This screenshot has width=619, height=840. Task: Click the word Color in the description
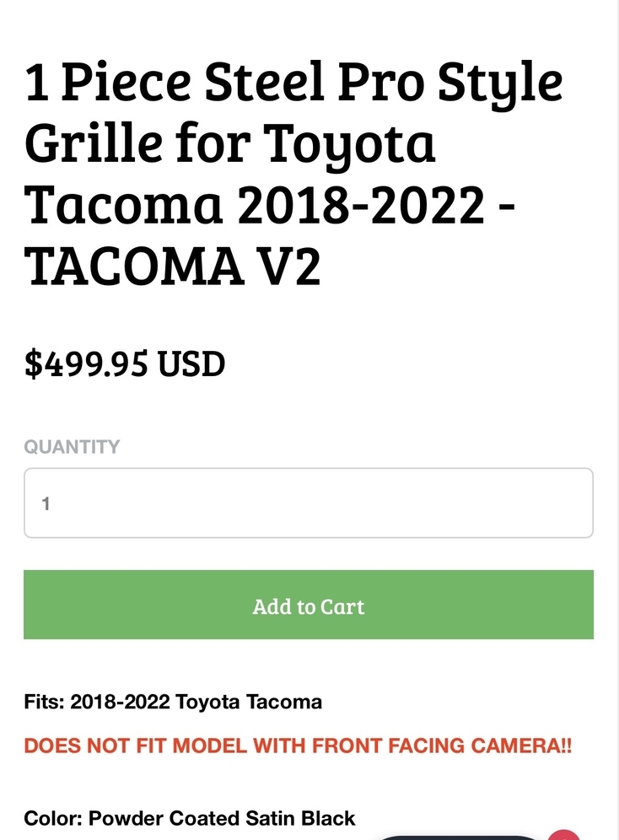tap(53, 819)
